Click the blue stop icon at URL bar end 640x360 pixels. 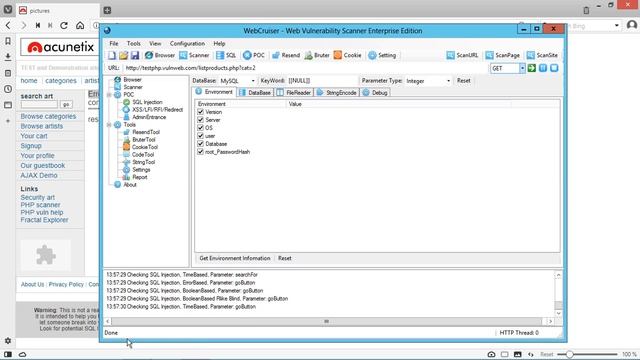(554, 68)
